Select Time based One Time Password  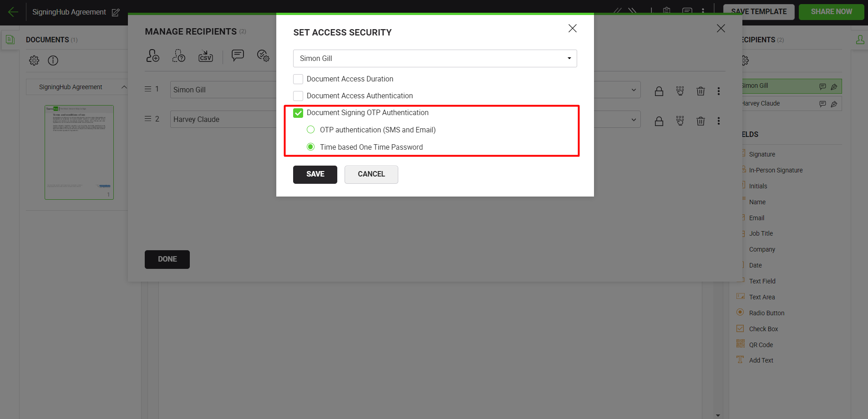pyautogui.click(x=311, y=147)
